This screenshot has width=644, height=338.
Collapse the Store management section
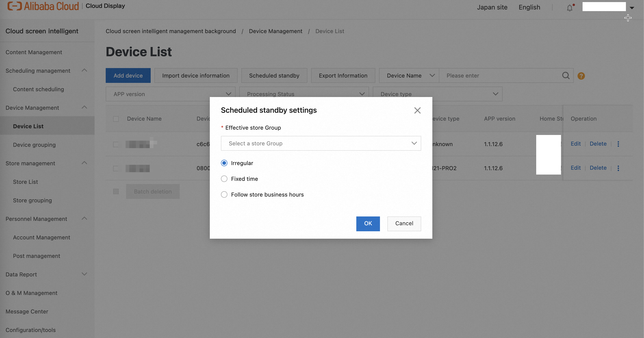pyautogui.click(x=85, y=163)
